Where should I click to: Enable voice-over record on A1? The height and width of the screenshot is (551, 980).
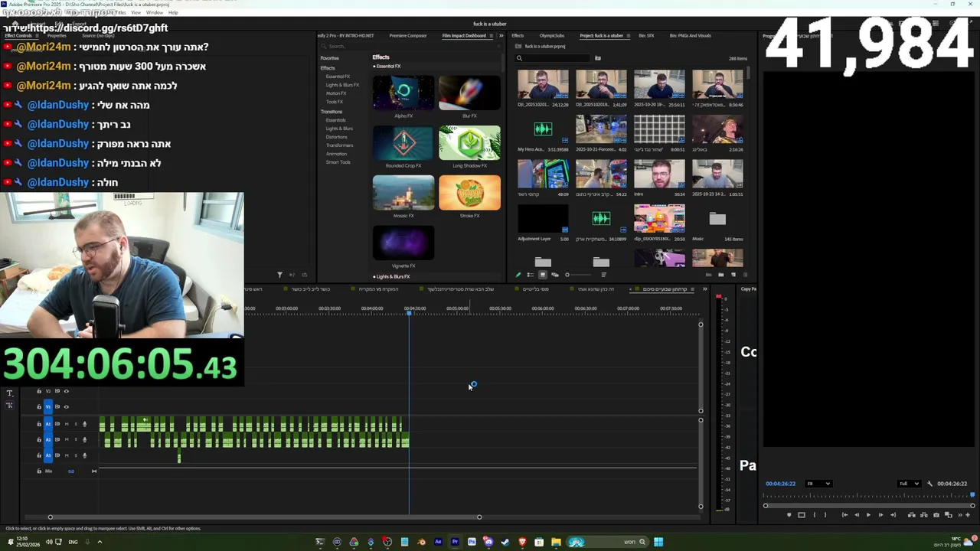coord(84,424)
